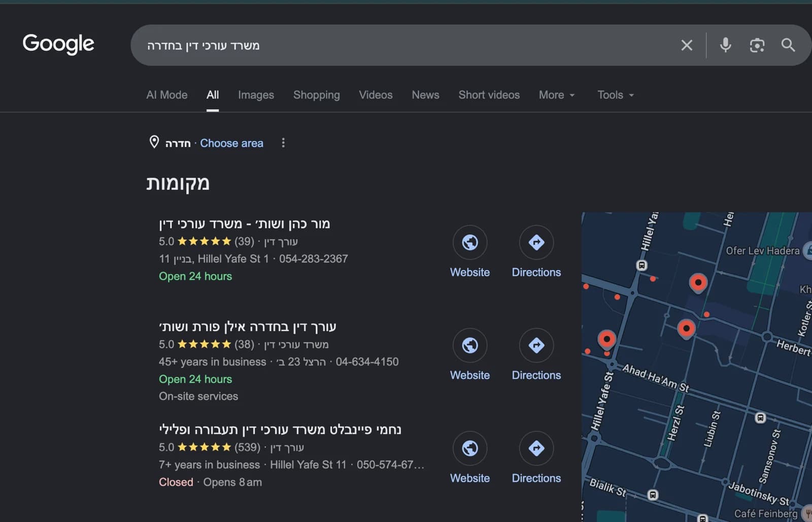Go to the Videos tab
812x522 pixels.
[x=376, y=95]
